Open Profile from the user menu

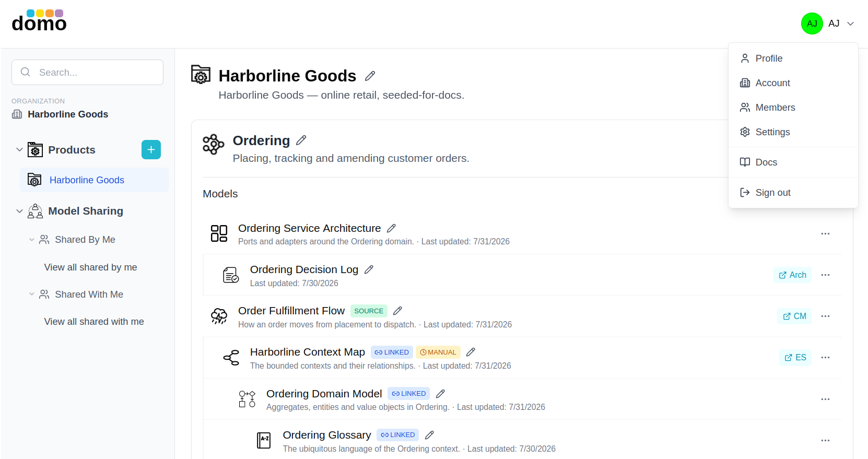pos(793,58)
